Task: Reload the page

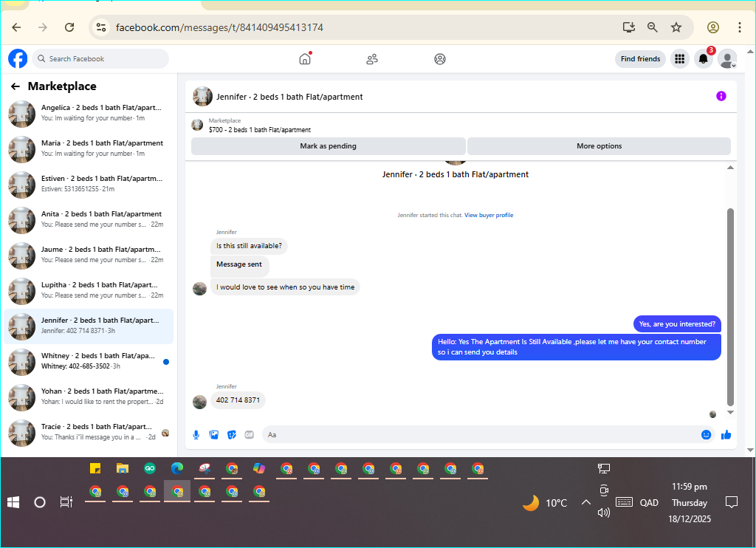Action: click(69, 27)
